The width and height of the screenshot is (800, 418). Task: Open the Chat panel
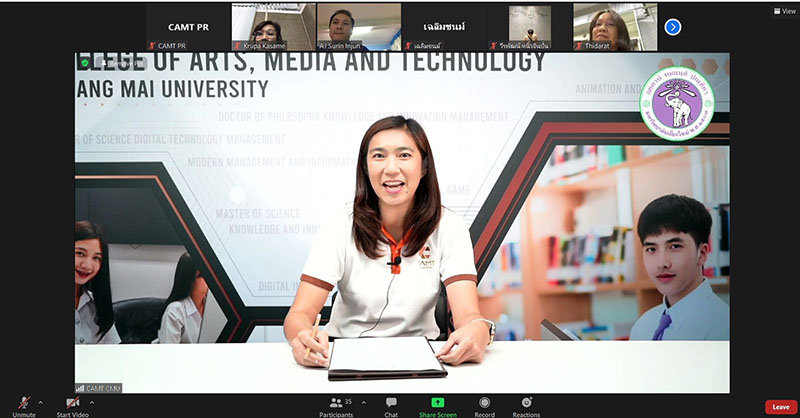coord(391,407)
